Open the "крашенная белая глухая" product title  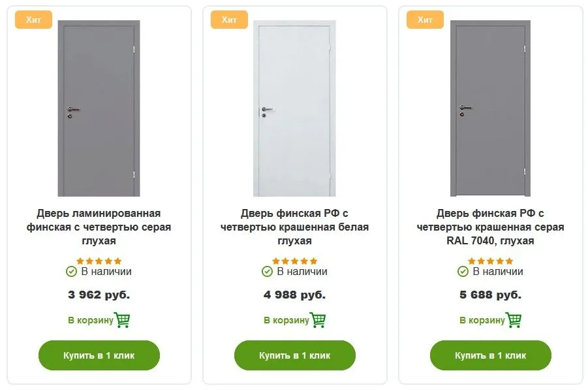[x=294, y=227]
